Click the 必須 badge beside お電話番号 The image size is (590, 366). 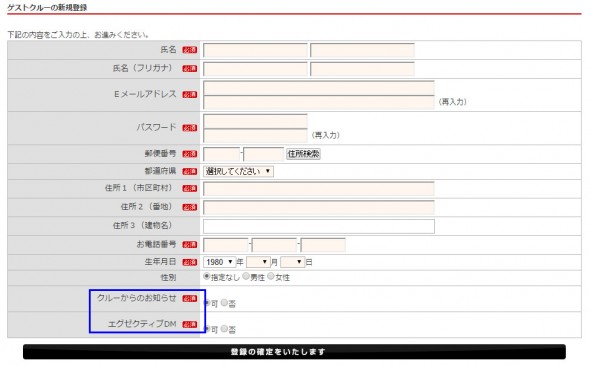(x=190, y=245)
